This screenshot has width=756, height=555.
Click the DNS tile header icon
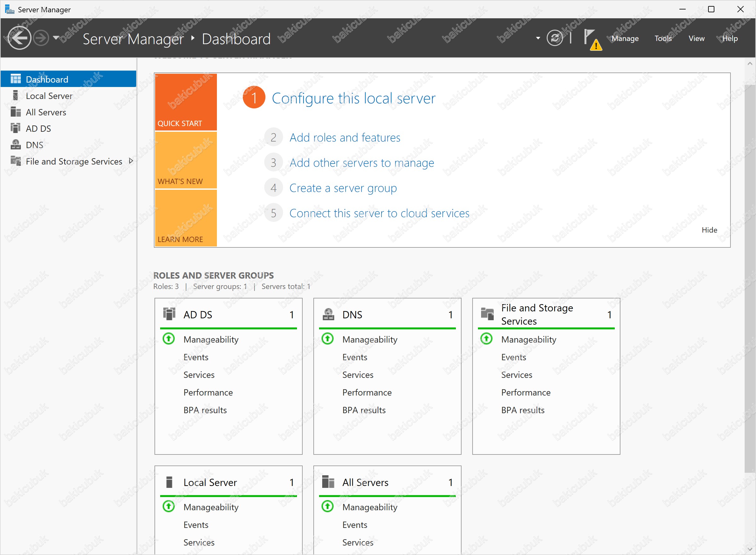coord(328,314)
